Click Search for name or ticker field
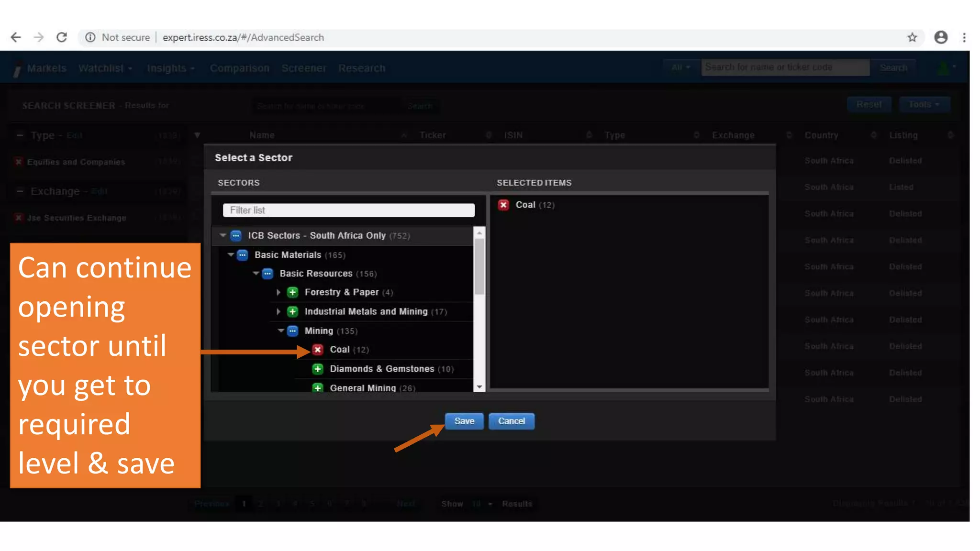Image resolution: width=980 pixels, height=551 pixels. click(785, 67)
